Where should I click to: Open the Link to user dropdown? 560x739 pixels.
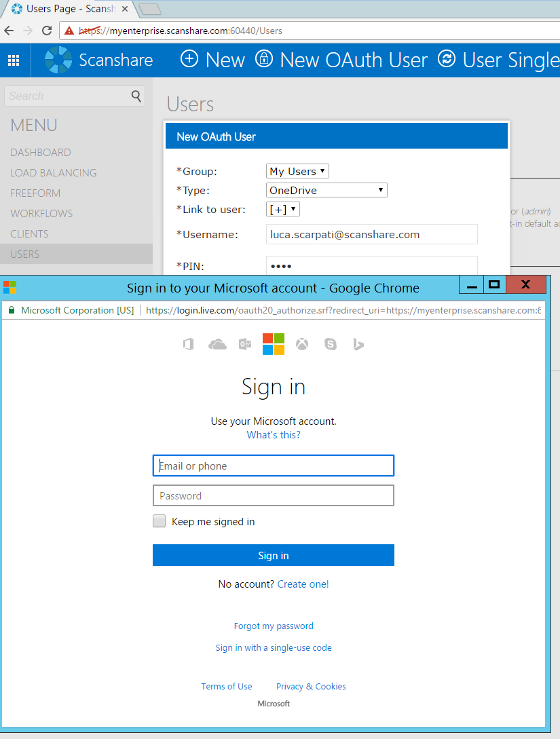click(283, 209)
